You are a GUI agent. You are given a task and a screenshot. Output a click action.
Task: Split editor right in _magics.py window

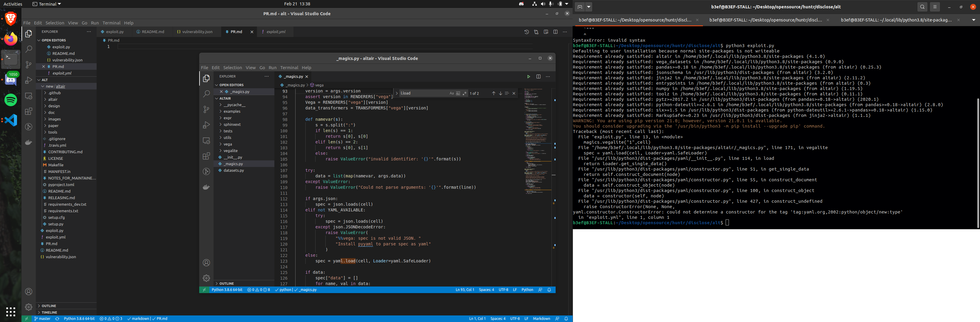[538, 76]
